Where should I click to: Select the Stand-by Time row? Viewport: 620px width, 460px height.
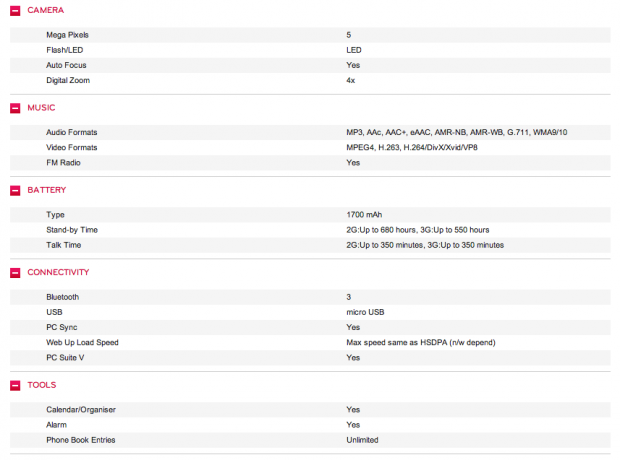(x=310, y=230)
